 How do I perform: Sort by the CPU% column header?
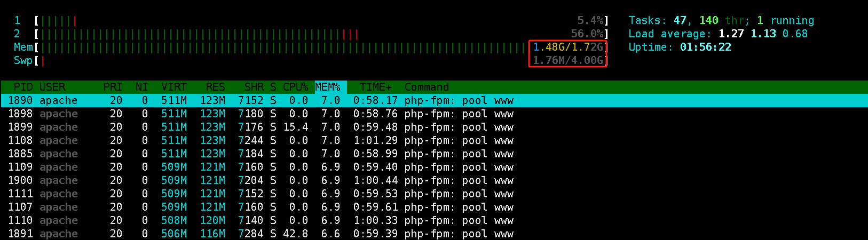pyautogui.click(x=296, y=87)
